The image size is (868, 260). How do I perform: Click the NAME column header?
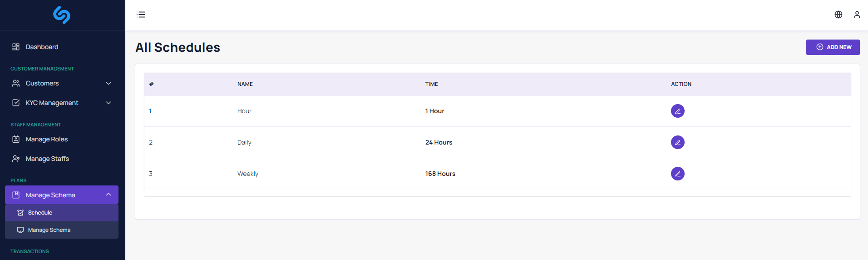[x=245, y=84]
